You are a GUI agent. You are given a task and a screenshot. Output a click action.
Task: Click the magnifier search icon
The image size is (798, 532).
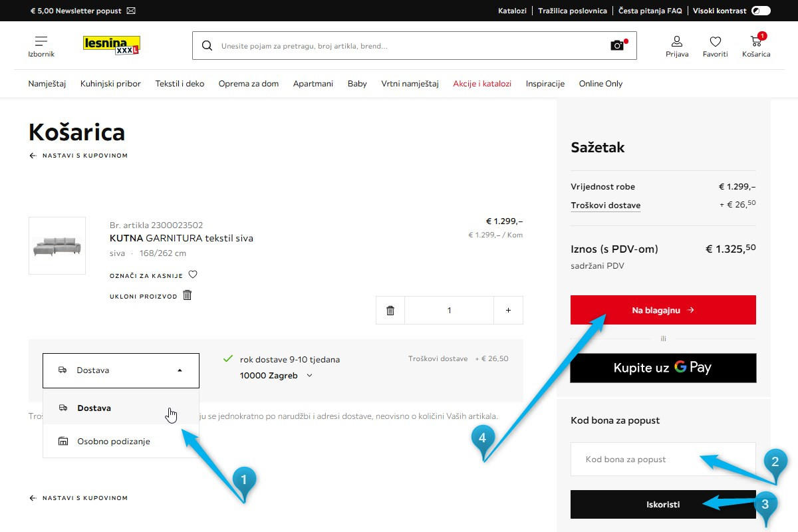click(x=207, y=46)
